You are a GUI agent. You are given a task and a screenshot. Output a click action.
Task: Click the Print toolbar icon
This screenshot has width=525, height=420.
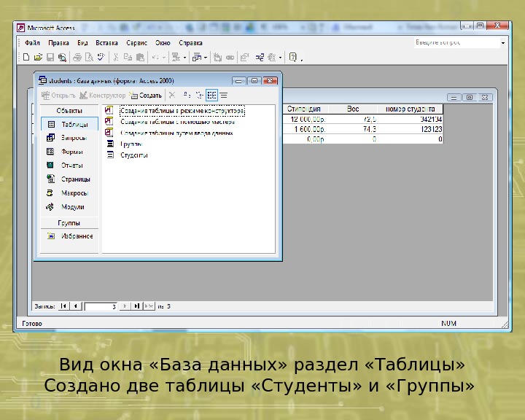pyautogui.click(x=77, y=58)
